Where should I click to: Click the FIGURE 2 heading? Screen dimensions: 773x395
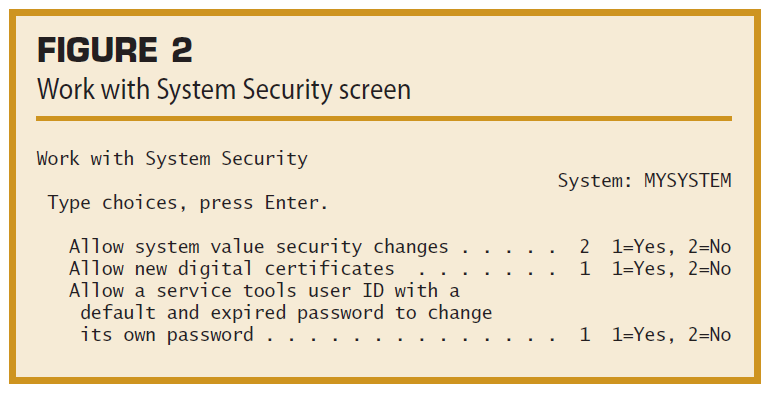[114, 50]
